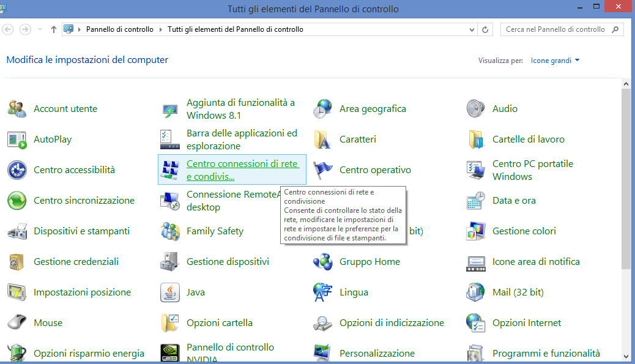Viewport: 635px width, 364px height.
Task: Click the Programmi e funzionalità icon
Action: pyautogui.click(x=476, y=354)
